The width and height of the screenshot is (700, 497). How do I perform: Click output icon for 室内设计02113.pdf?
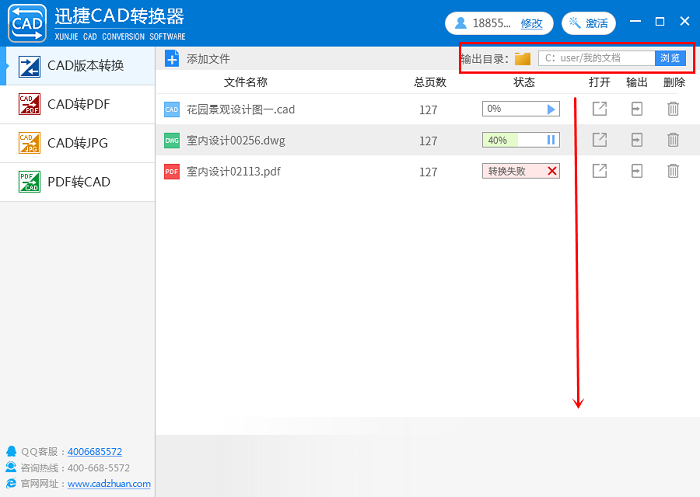637,171
